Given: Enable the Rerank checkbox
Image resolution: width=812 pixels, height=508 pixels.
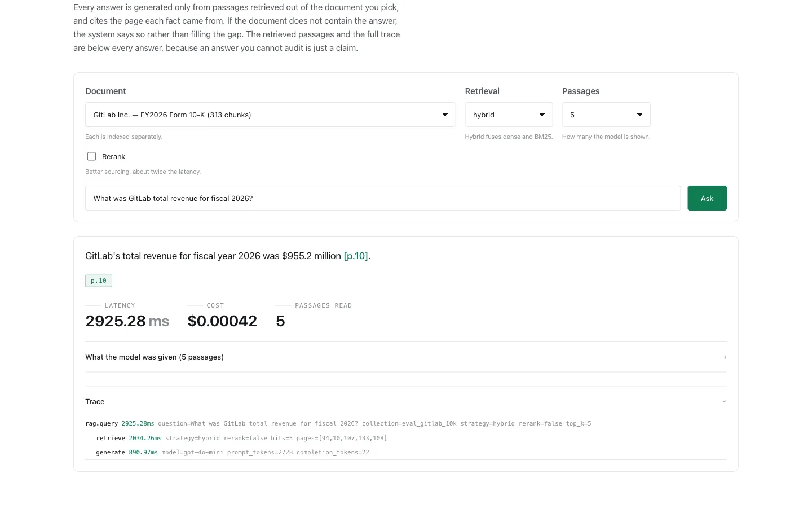Looking at the screenshot, I should point(92,156).
